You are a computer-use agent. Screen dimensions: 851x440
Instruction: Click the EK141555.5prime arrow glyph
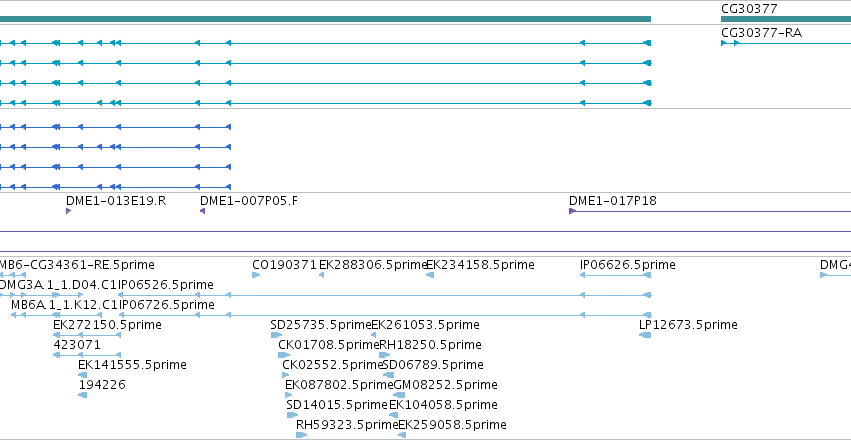(82, 375)
